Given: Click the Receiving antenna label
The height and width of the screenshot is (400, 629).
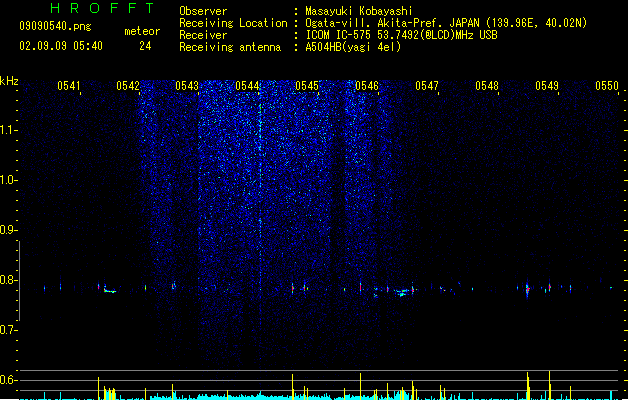Looking at the screenshot, I should pyautogui.click(x=230, y=47).
